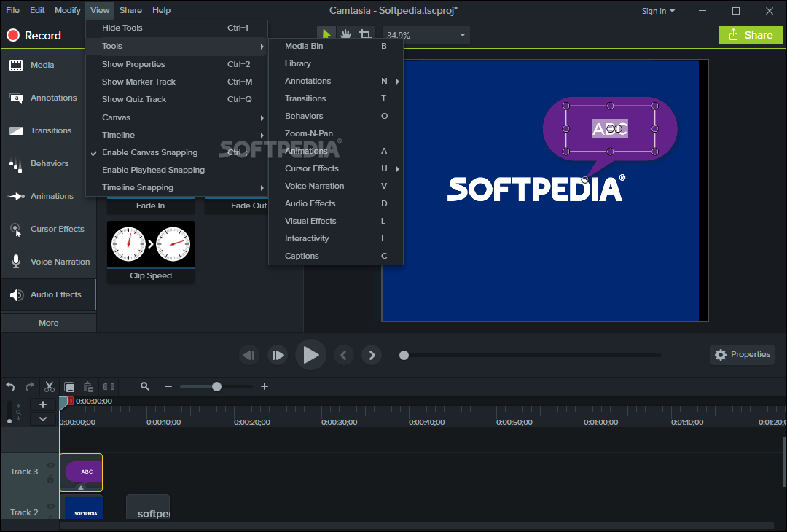The image size is (787, 532).
Task: Select Captions in the Tools submenu
Action: 302,256
